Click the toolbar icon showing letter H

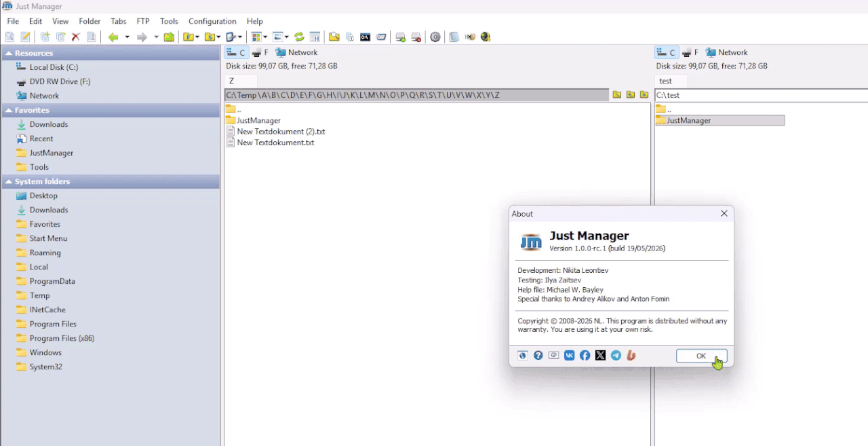(315, 37)
